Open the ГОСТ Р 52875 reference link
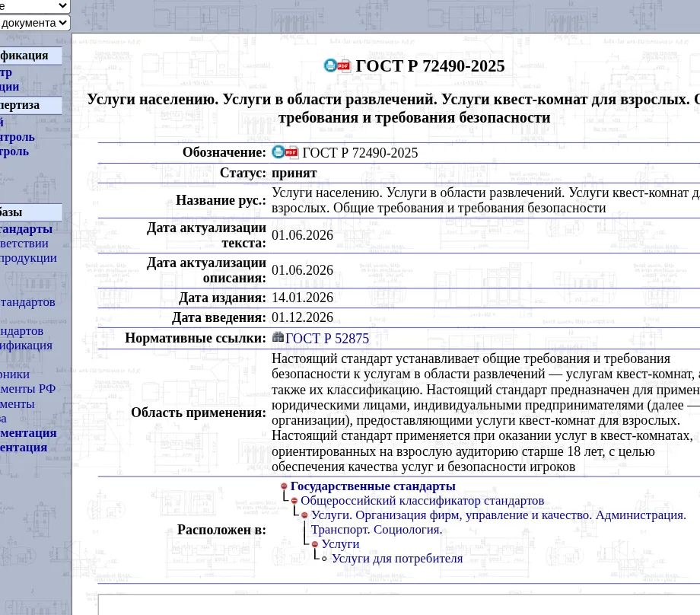 [x=327, y=339]
